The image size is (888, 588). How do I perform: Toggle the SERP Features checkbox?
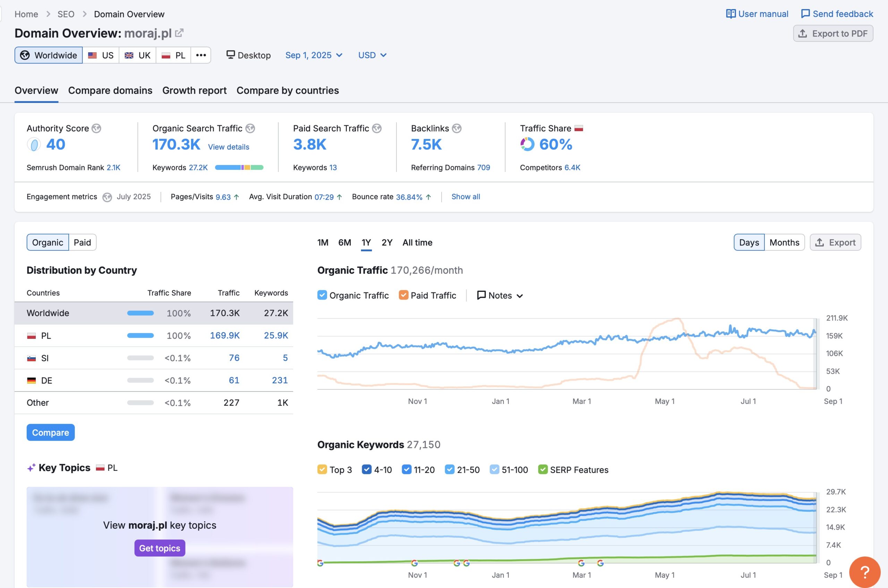543,469
